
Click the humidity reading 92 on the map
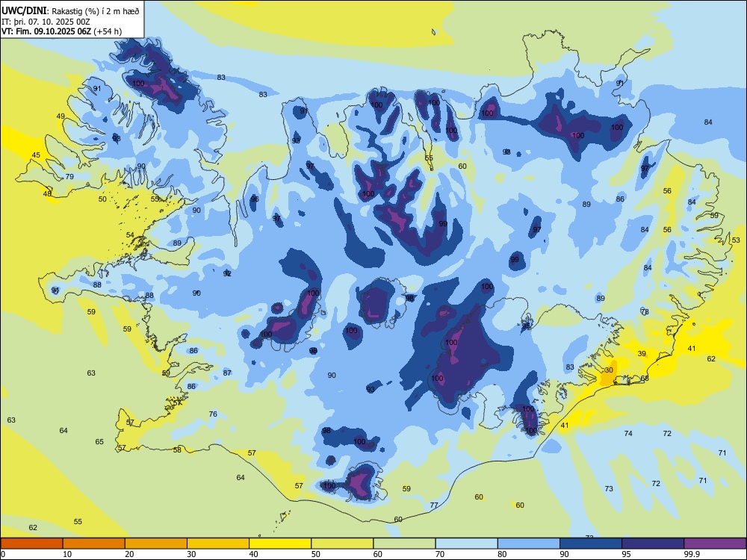(x=227, y=273)
